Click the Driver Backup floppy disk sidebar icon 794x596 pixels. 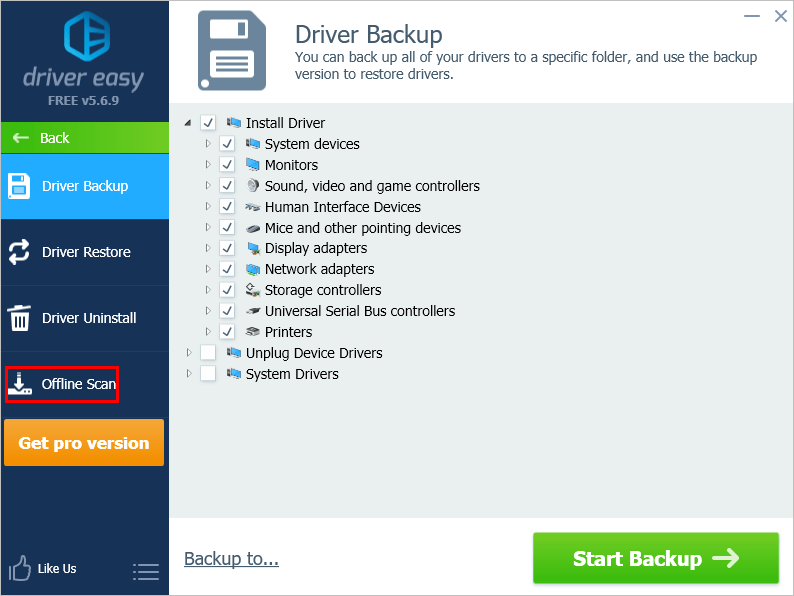[19, 186]
